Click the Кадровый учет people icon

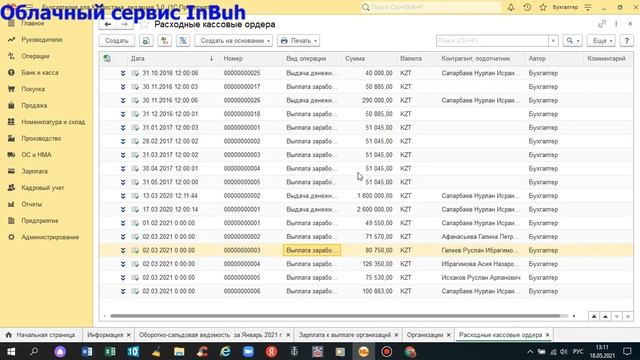coord(11,188)
